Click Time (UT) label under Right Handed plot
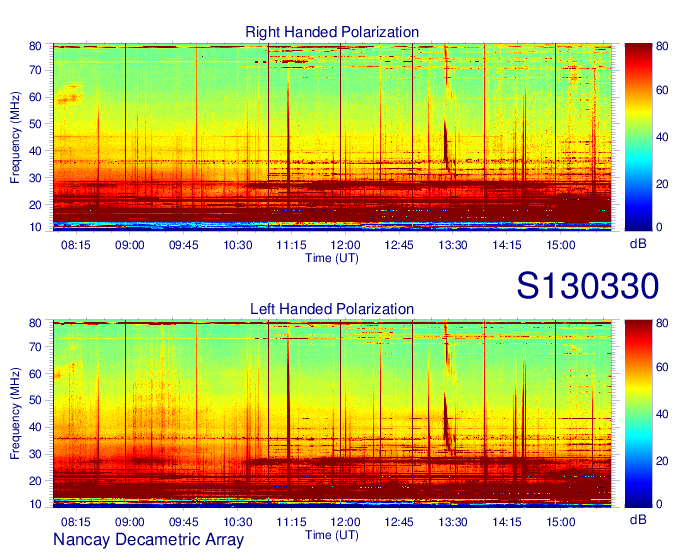 (x=332, y=258)
